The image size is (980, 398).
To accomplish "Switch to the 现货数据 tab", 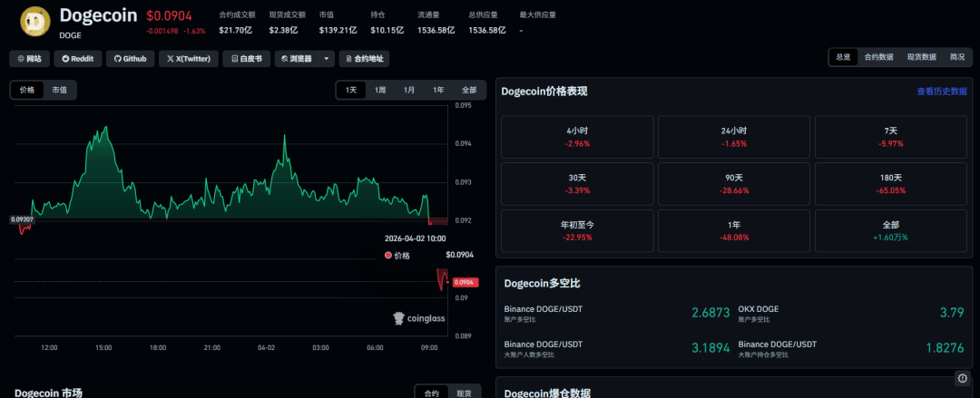I will [x=921, y=57].
